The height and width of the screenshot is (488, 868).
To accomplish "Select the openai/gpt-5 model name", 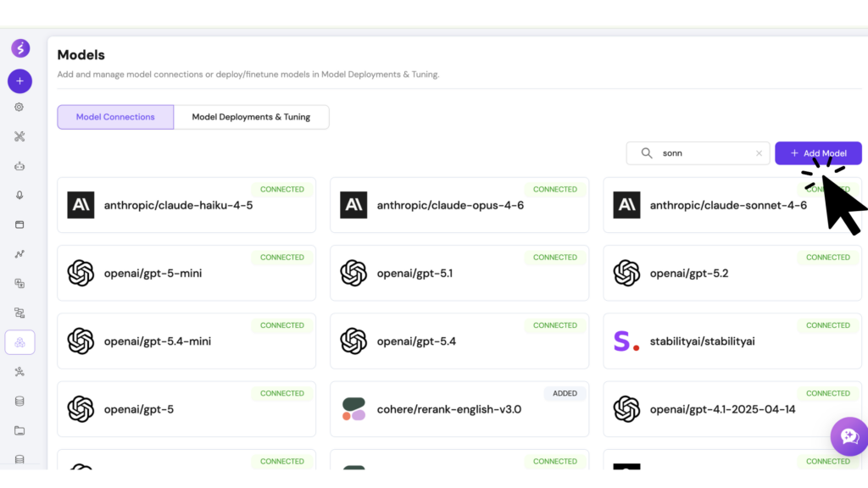I will [x=139, y=409].
